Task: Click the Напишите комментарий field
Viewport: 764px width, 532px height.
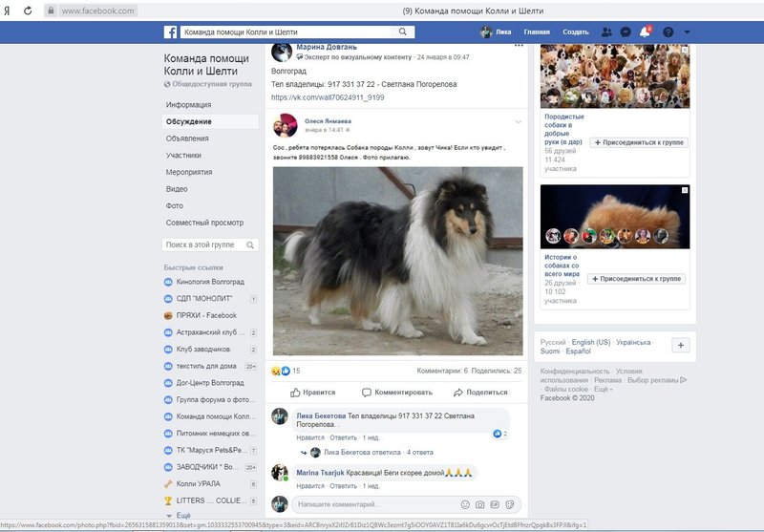Action: [x=374, y=504]
